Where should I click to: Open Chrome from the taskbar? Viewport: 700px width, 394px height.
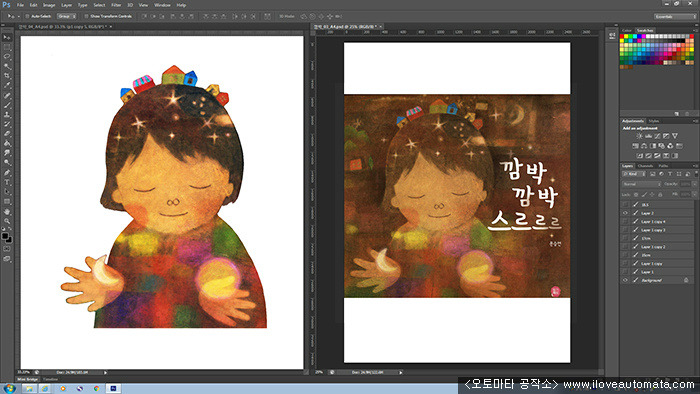96,388
